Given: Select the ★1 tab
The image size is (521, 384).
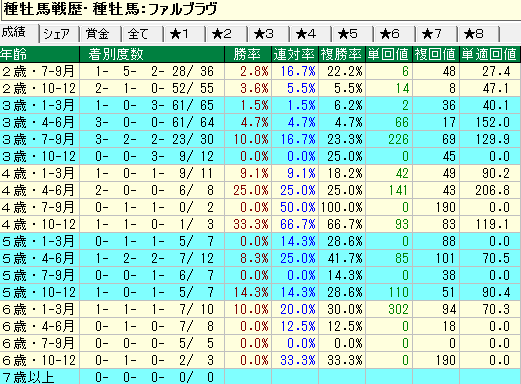Looking at the screenshot, I should 184,34.
